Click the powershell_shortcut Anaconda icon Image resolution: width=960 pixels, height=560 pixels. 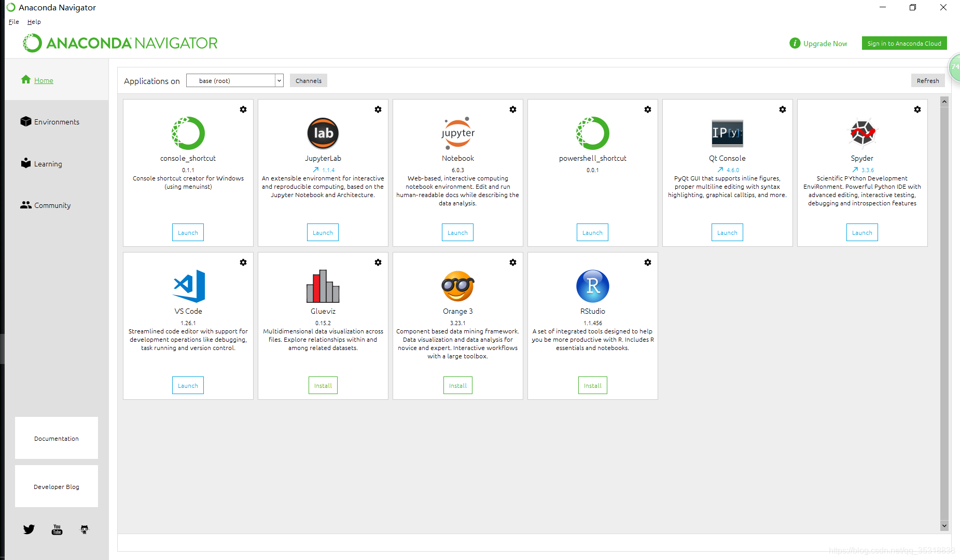593,133
